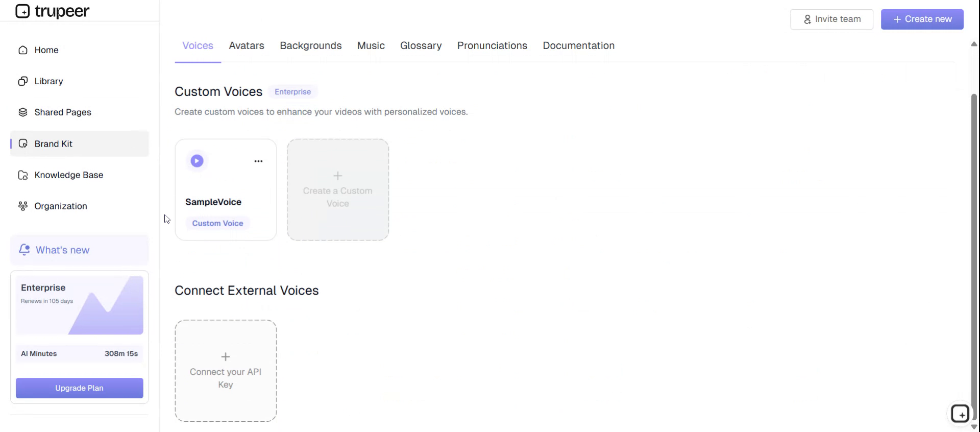
Task: Switch to the Avatars tab
Action: (247, 46)
